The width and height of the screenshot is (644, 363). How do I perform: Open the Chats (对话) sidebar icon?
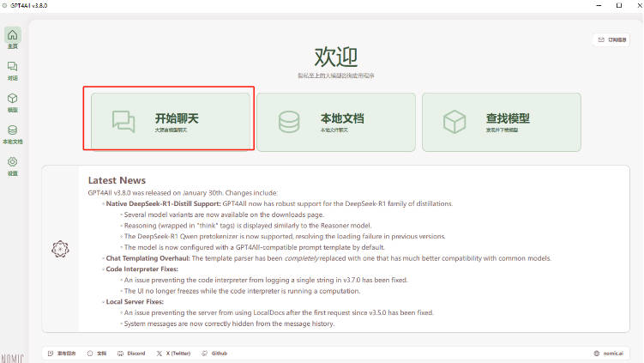[13, 70]
